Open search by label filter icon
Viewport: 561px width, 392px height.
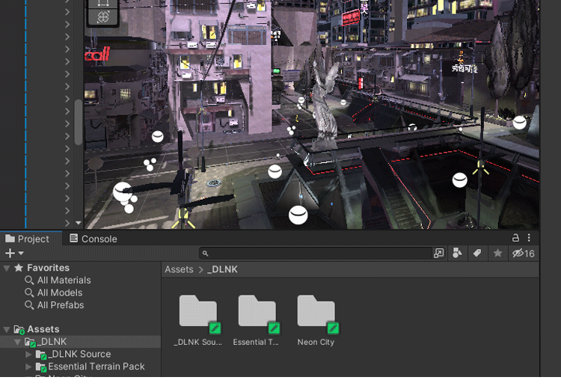coord(477,254)
